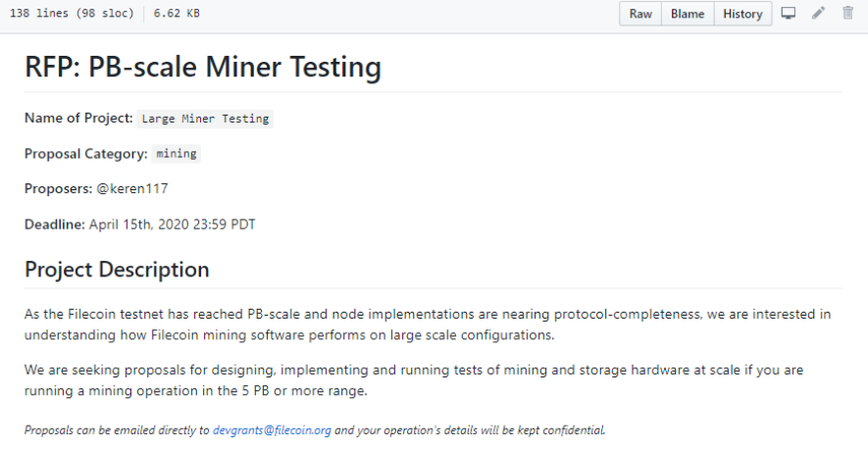Click the 'RFP: PB-scale Miner Testing' heading
The image size is (868, 450).
tap(203, 67)
